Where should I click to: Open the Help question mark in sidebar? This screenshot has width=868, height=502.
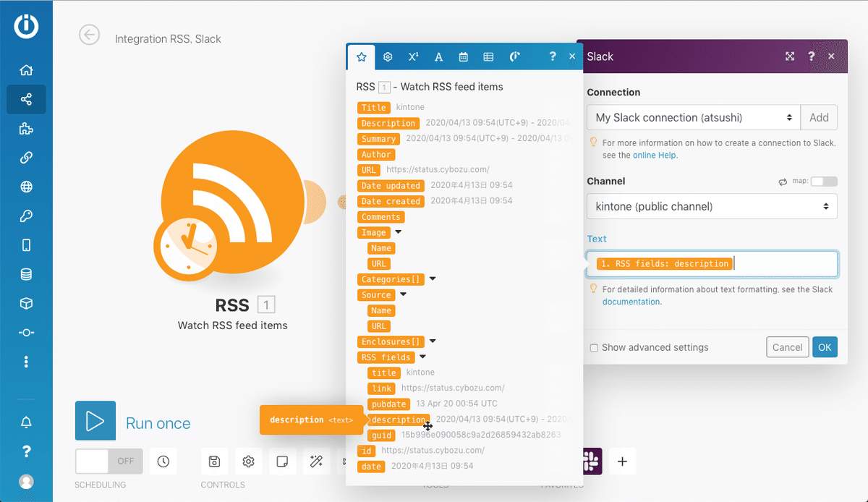(26, 451)
